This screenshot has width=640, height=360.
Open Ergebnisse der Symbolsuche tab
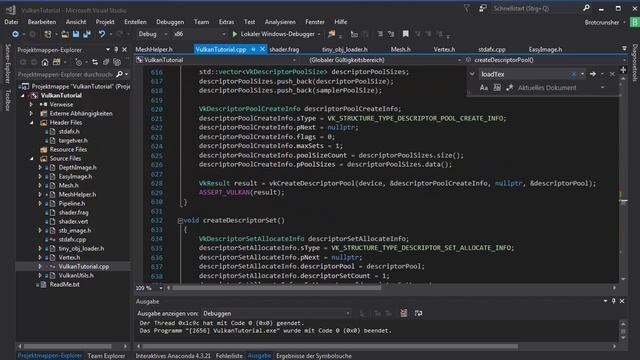point(314,356)
